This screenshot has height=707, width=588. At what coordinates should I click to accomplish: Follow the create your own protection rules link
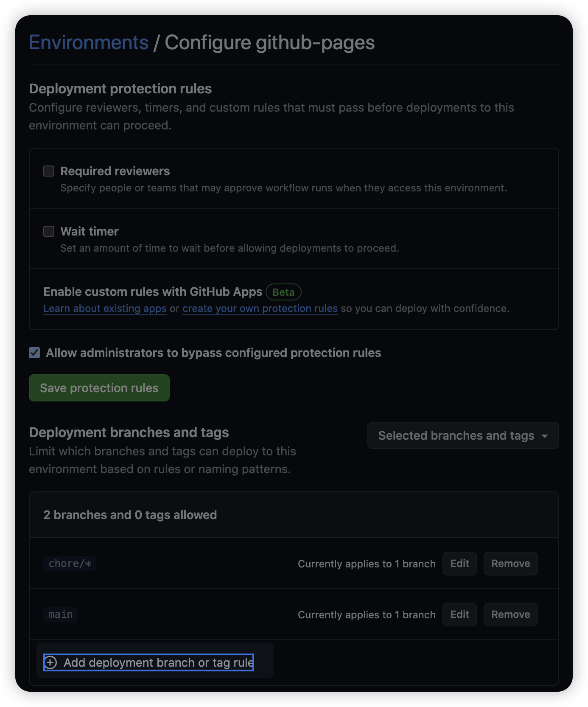[260, 309]
